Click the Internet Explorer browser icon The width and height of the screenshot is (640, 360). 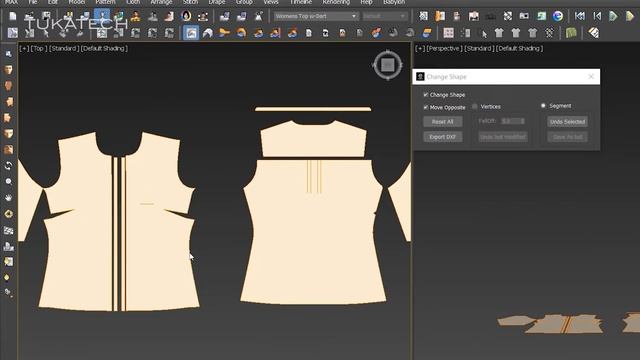[x=558, y=16]
